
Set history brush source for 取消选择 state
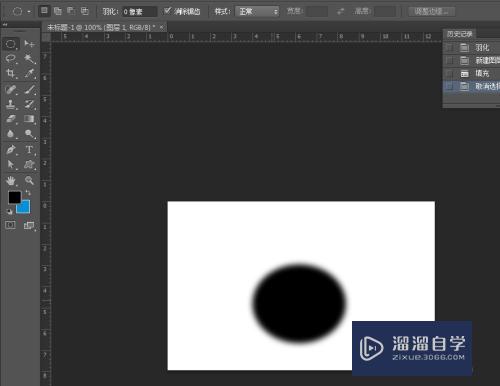[x=449, y=87]
